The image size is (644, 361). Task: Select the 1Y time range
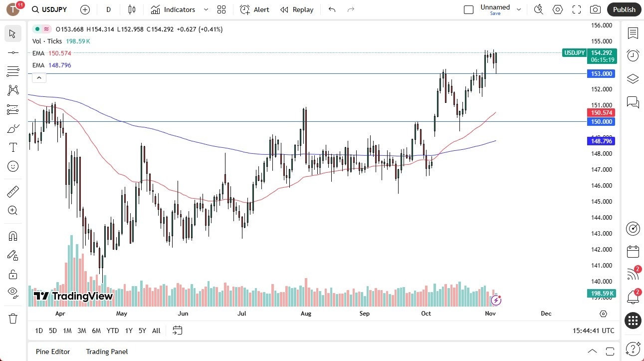pyautogui.click(x=128, y=331)
